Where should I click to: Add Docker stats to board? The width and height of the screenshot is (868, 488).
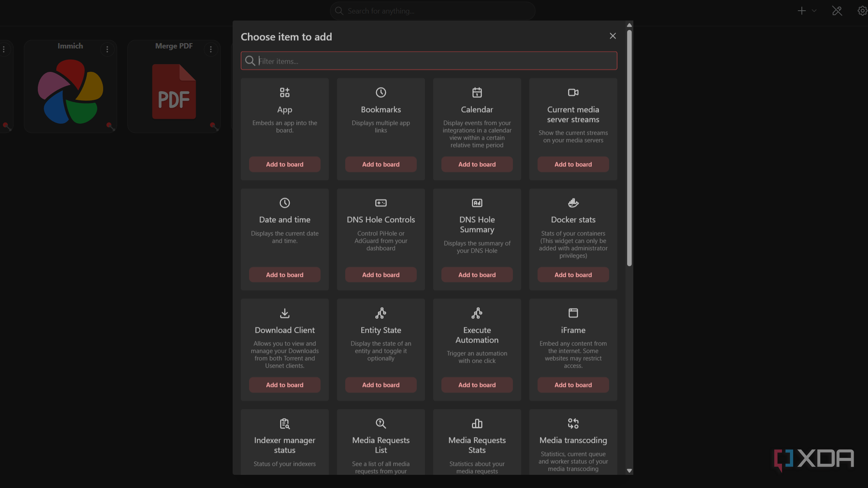(573, 275)
